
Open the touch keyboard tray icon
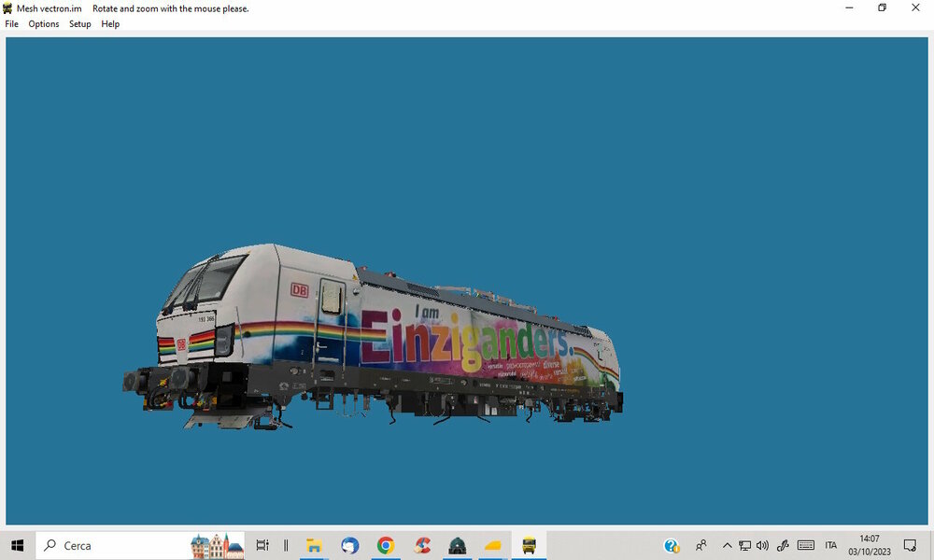pos(806,545)
